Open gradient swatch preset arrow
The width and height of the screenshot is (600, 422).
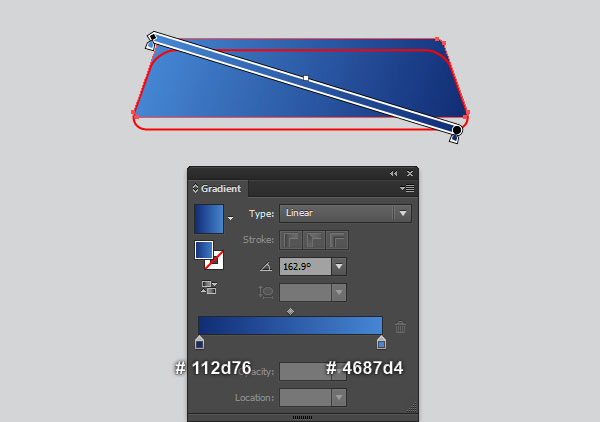click(x=230, y=218)
